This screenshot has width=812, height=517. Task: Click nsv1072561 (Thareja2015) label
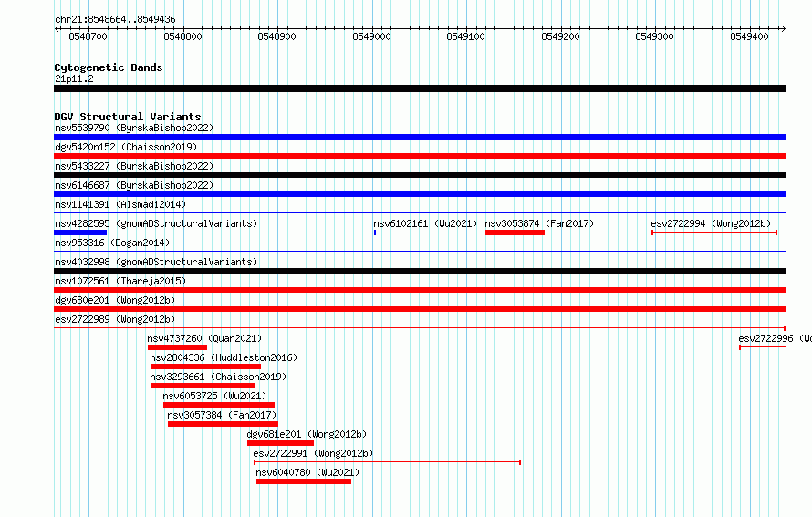pos(120,281)
